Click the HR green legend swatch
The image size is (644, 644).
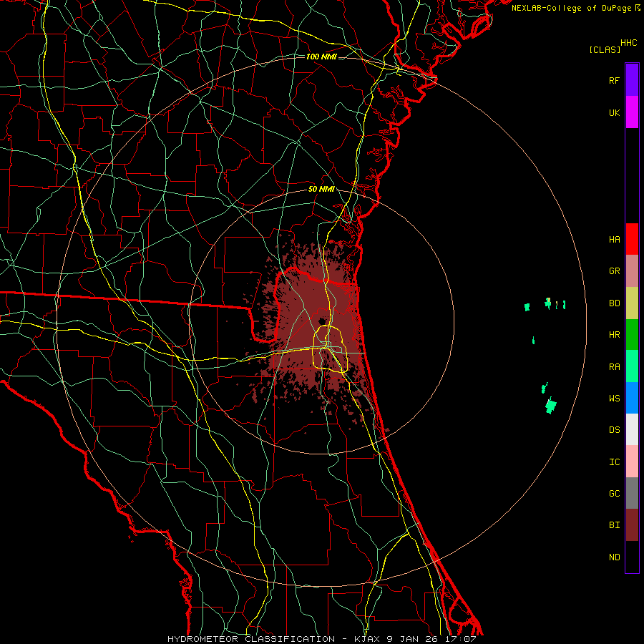coord(632,334)
